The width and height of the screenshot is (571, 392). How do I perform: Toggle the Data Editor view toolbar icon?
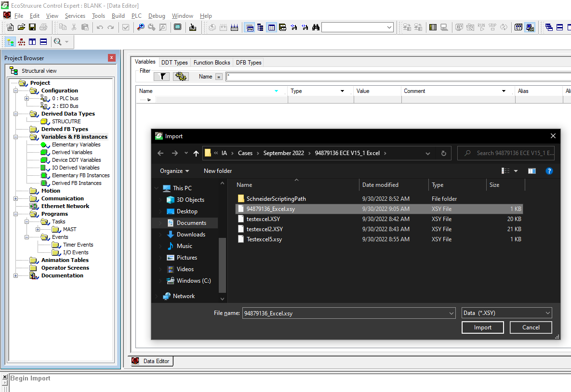(271, 27)
